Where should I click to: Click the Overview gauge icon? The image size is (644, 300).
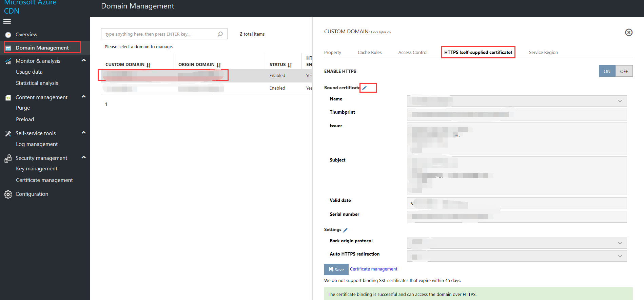coord(8,35)
